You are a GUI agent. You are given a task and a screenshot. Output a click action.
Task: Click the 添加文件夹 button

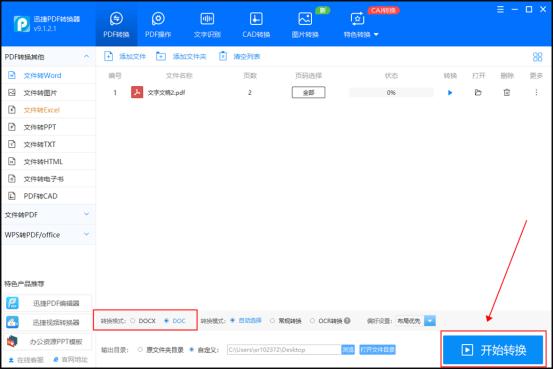[181, 56]
